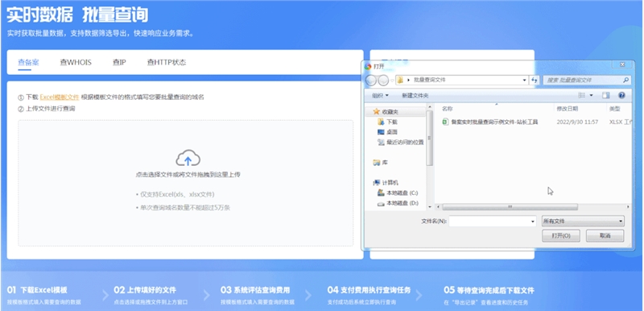Open the Excel模板文件 download link
644x311 pixels.
tap(60, 97)
